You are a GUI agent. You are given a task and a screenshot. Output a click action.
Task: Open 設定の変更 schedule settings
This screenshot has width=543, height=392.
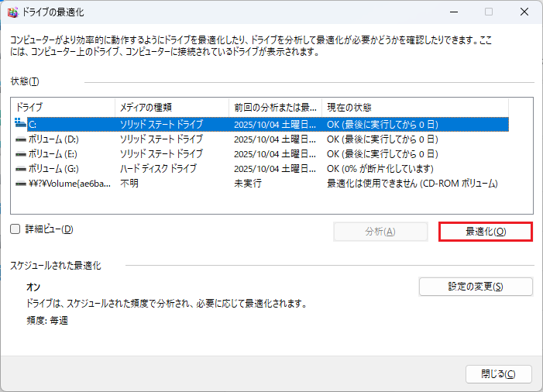tap(475, 287)
